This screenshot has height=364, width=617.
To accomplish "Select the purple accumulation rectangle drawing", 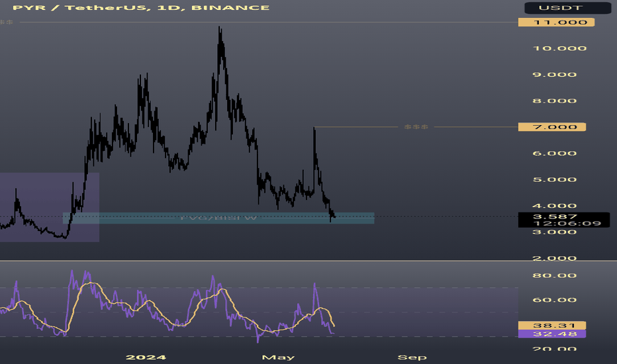I will pos(50,207).
